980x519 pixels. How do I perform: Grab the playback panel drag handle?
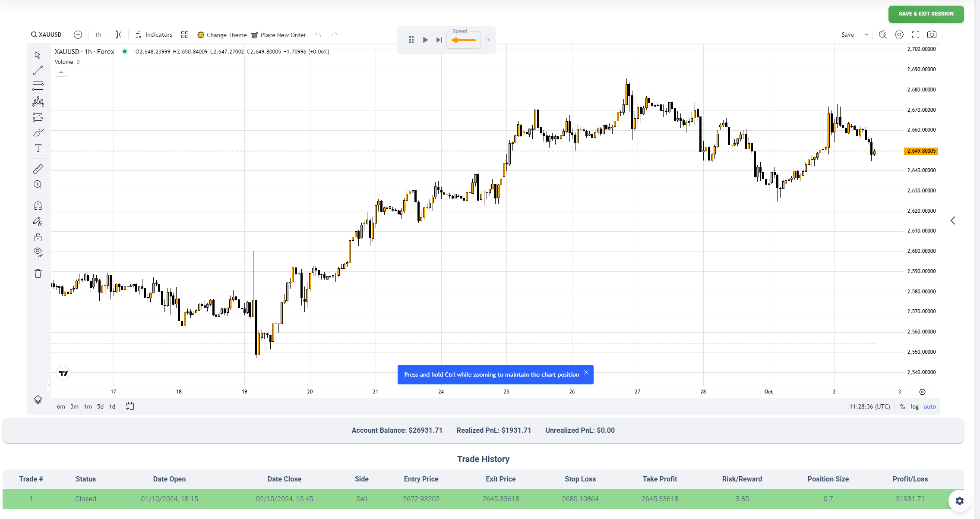[411, 40]
